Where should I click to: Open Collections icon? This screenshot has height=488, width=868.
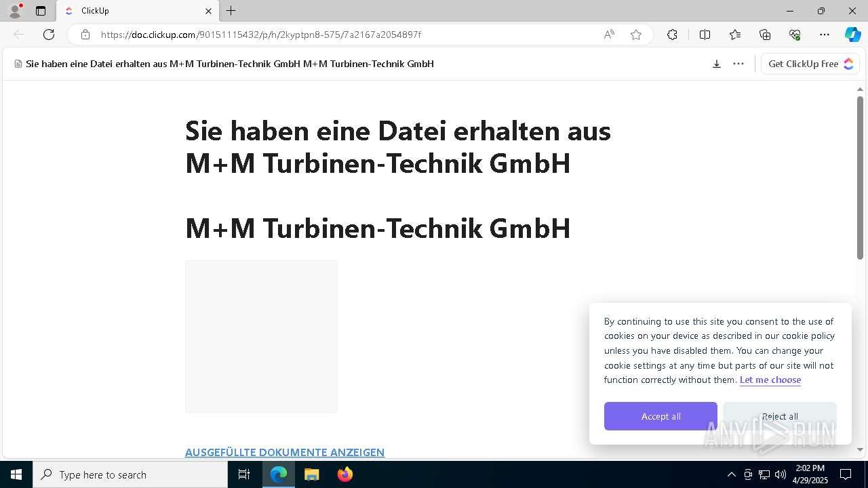pyautogui.click(x=765, y=35)
